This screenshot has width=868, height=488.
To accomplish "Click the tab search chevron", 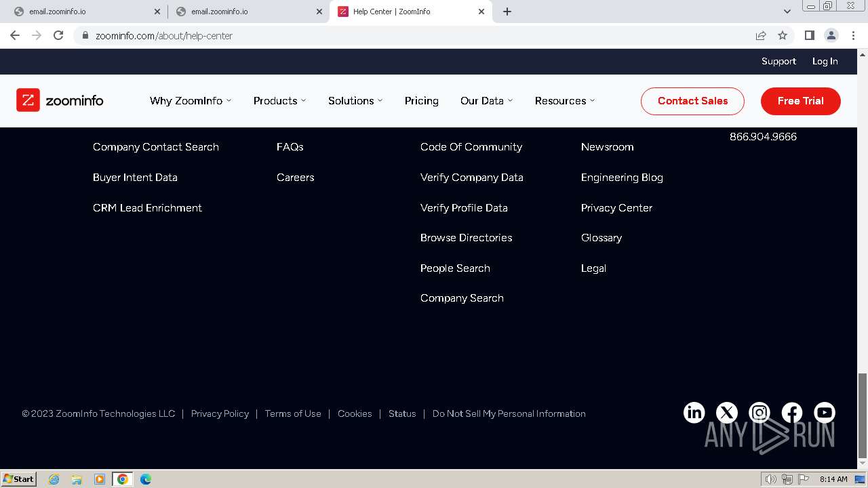I will coord(787,12).
